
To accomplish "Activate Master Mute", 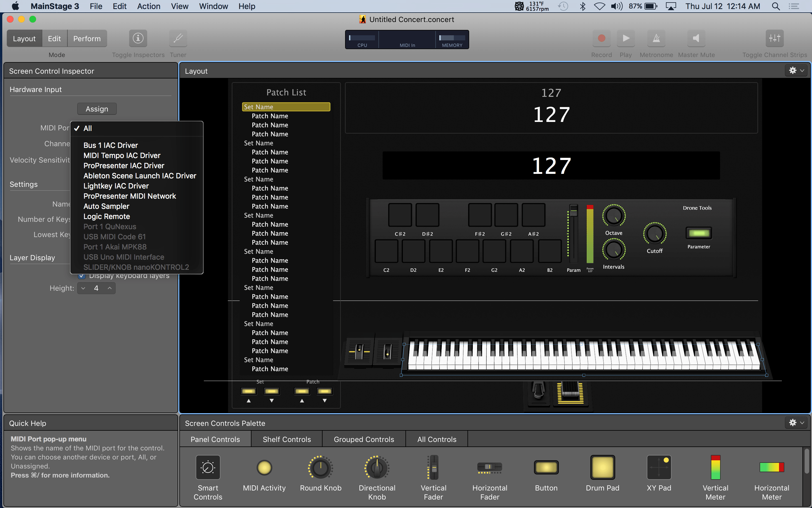I will click(x=696, y=38).
